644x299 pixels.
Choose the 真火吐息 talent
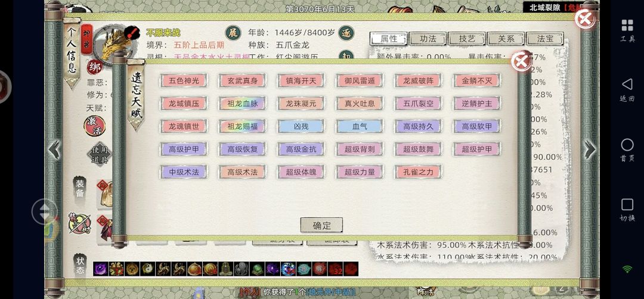pyautogui.click(x=360, y=104)
